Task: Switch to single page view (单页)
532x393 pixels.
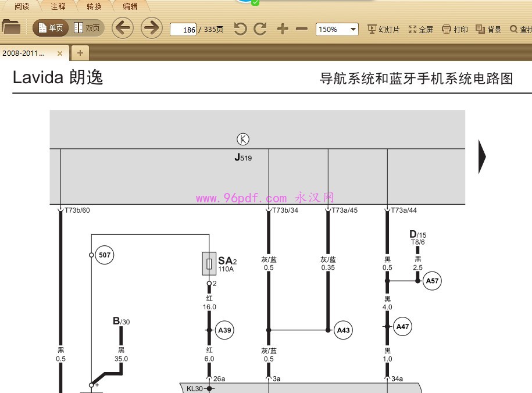Action: click(51, 28)
